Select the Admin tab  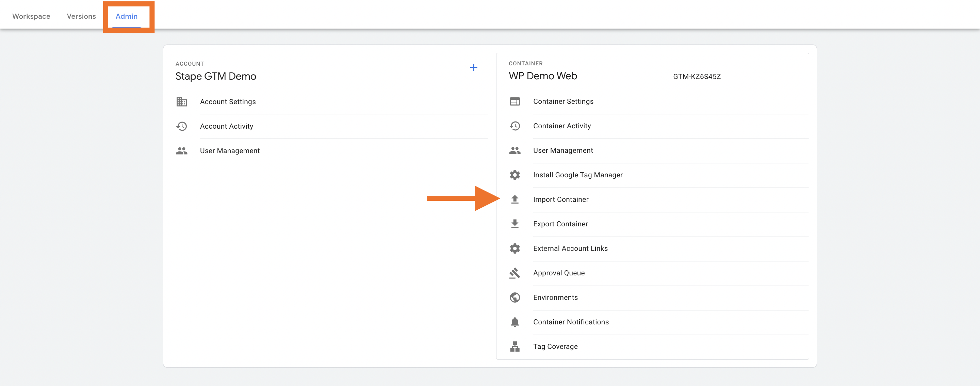coord(126,16)
